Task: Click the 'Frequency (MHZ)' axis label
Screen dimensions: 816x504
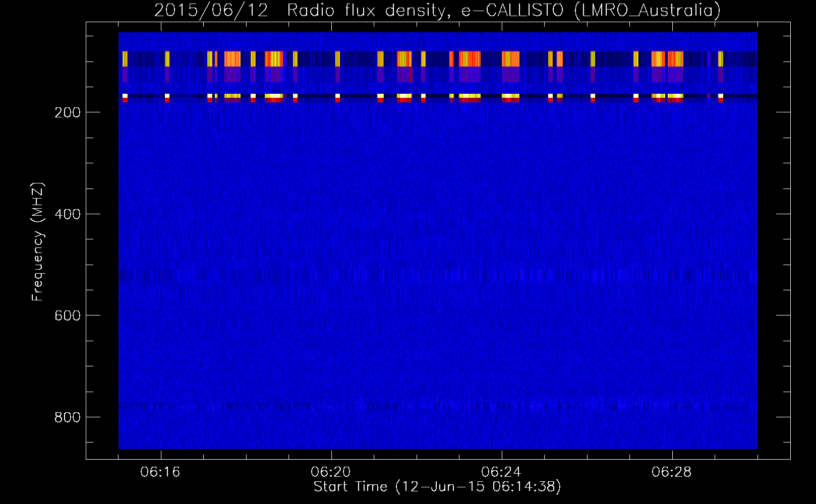Action: 38,242
